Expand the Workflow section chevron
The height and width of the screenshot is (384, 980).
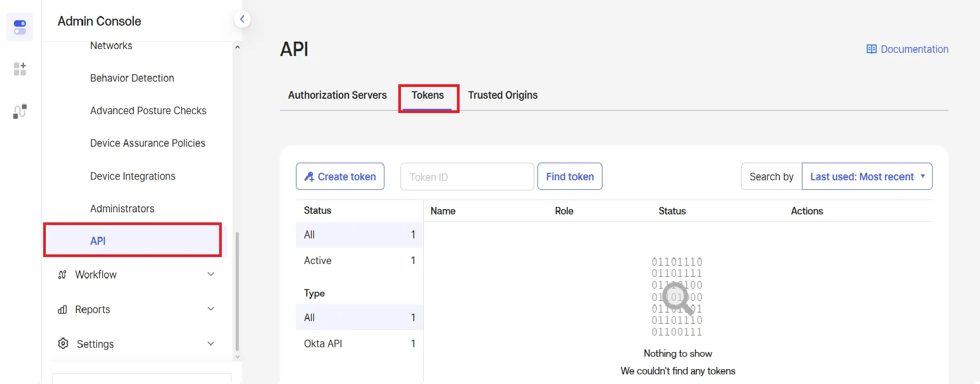(211, 274)
